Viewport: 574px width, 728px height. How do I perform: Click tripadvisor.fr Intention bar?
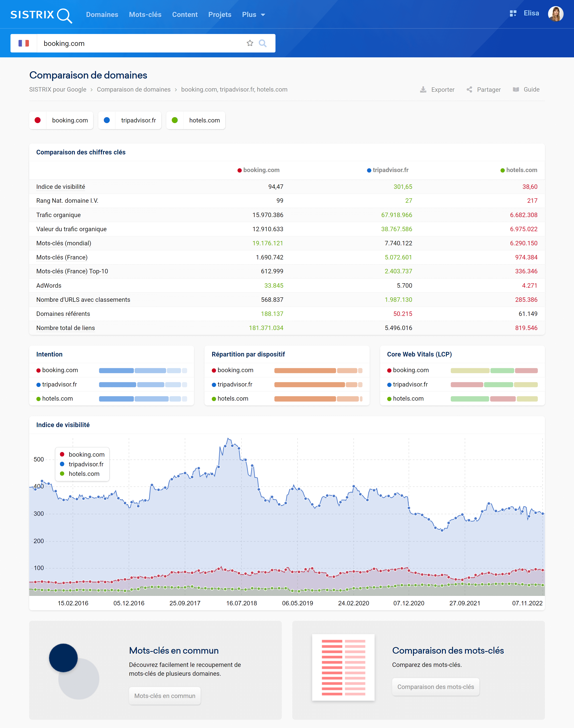tap(143, 385)
